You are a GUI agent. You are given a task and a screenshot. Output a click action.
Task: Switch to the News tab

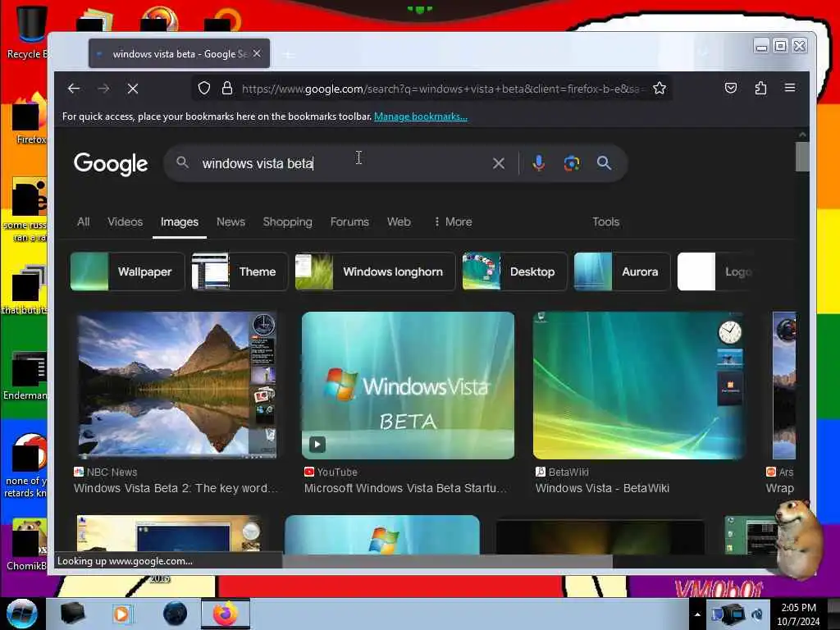pos(231,221)
